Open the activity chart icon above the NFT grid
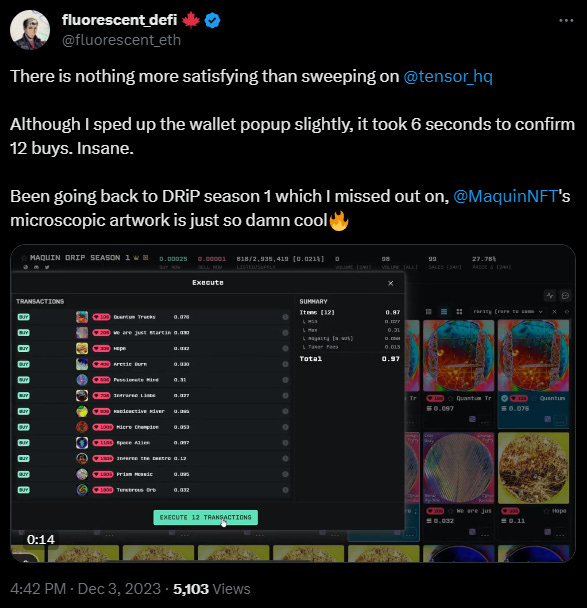Image resolution: width=587 pixels, height=608 pixels. click(550, 296)
